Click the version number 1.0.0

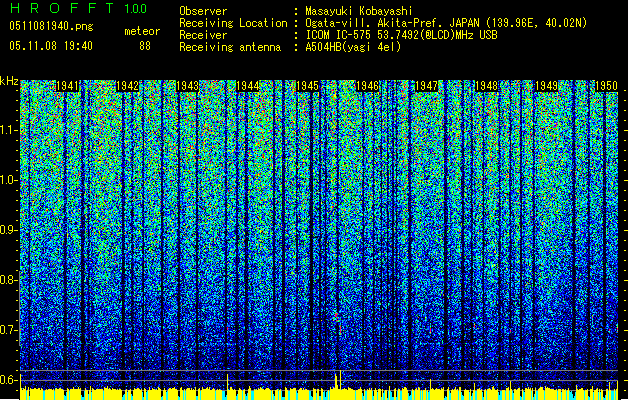(x=136, y=9)
